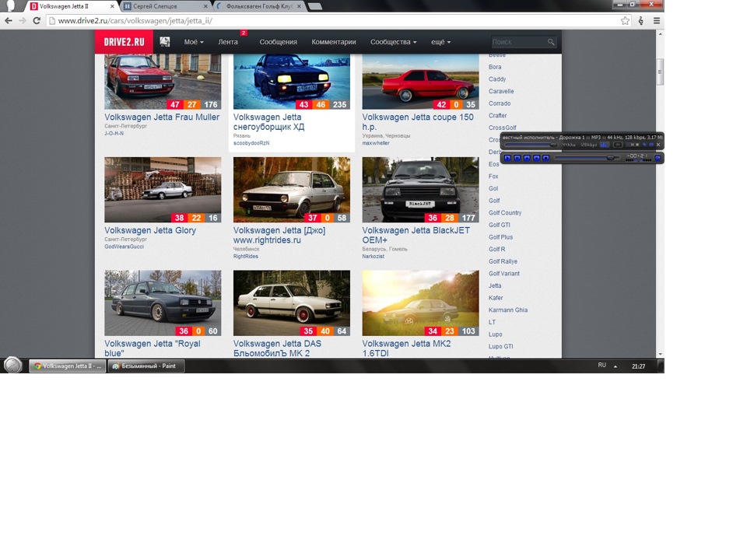Click the browser forward arrow
The image size is (747, 560).
(23, 20)
